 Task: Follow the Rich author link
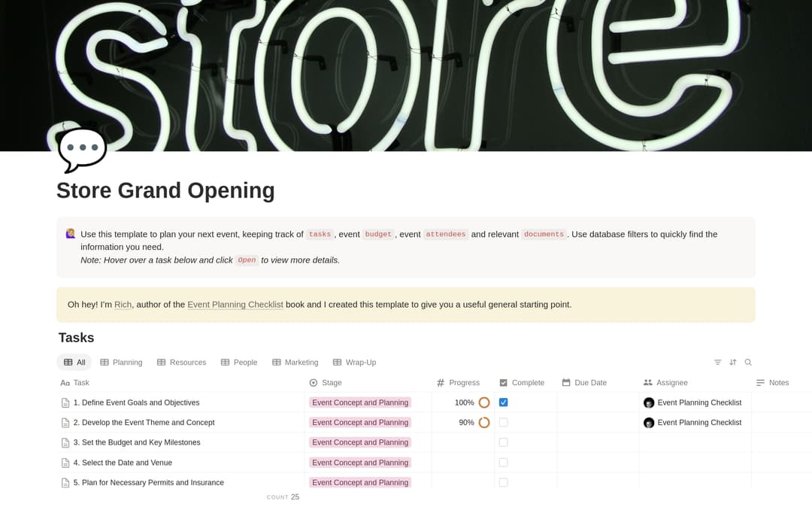[x=123, y=305]
